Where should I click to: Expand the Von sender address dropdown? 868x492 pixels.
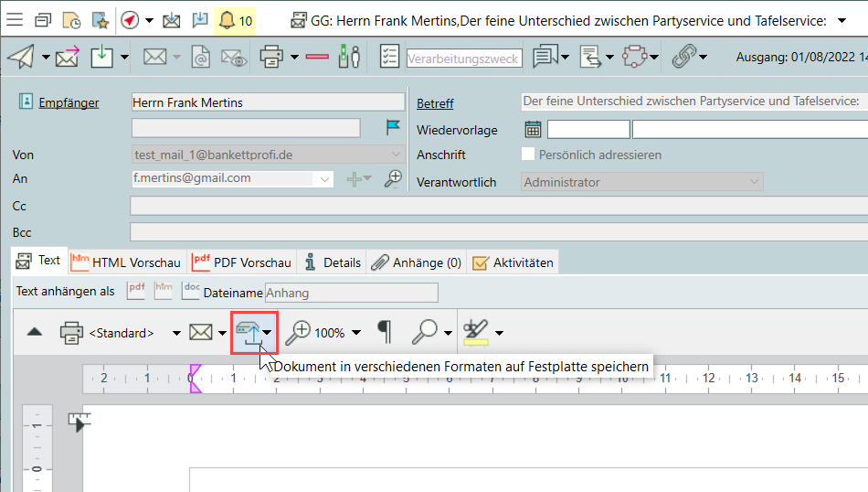pos(395,155)
